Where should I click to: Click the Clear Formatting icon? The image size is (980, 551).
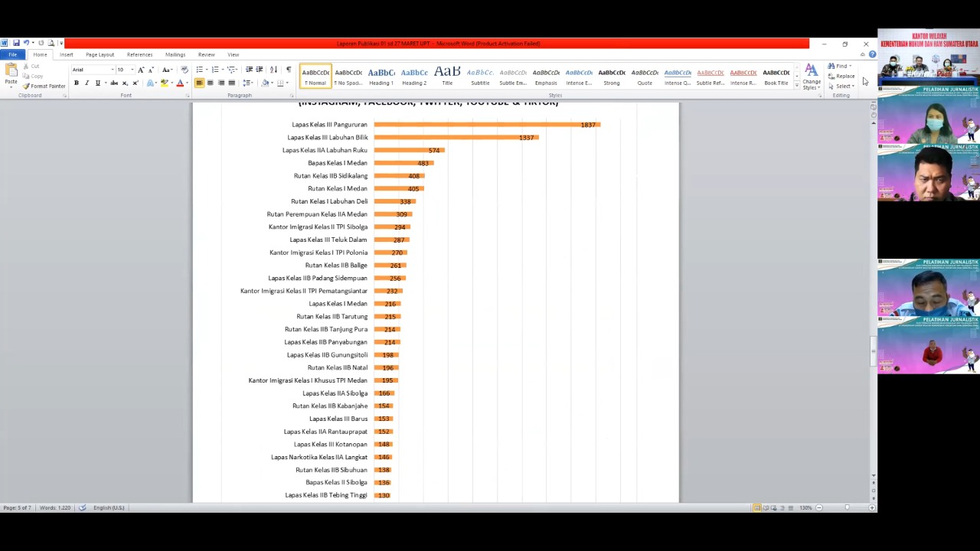click(x=185, y=70)
